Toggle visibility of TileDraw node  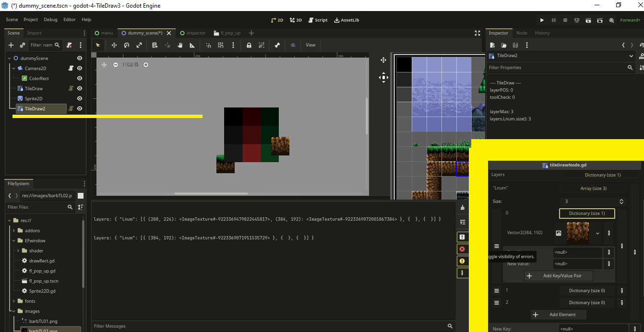coord(80,88)
